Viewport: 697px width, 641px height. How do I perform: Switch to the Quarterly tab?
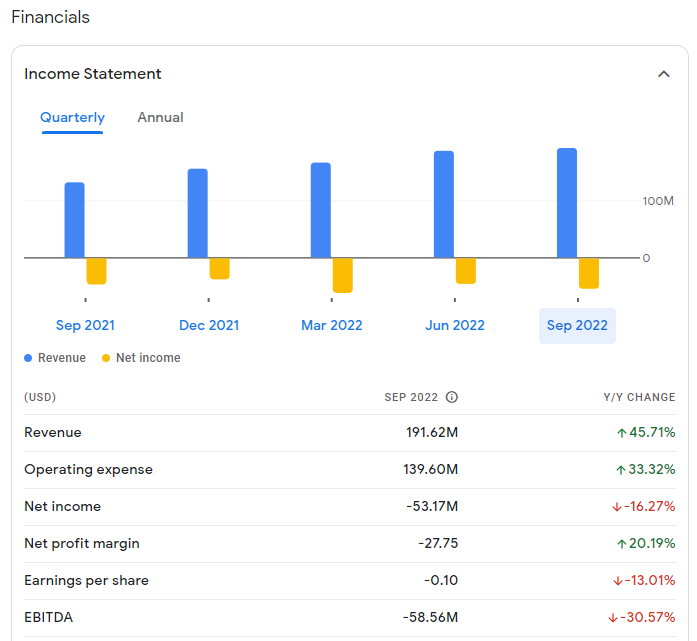pos(72,117)
